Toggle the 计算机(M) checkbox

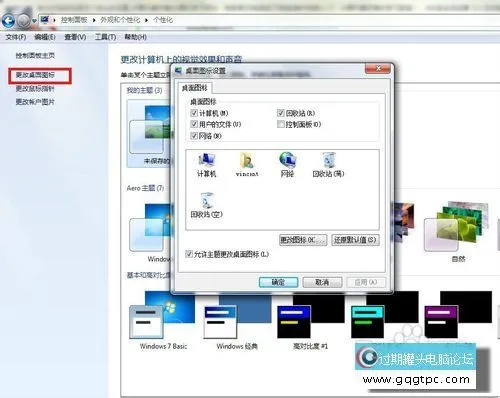point(194,113)
